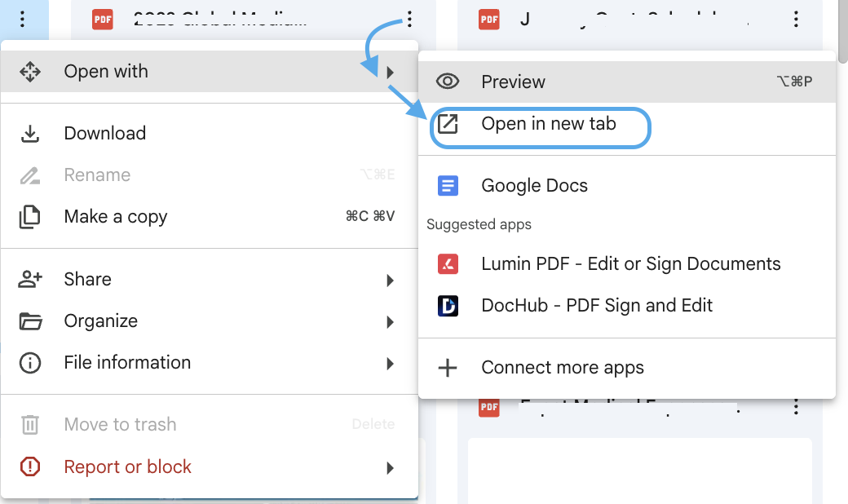The image size is (848, 504).
Task: Open the Share submenu
Action: pyautogui.click(x=210, y=279)
